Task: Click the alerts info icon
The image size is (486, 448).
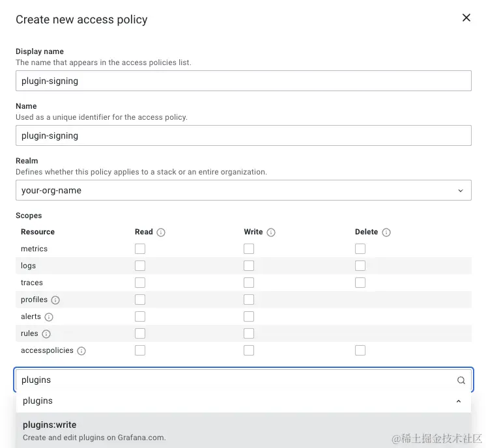Action: pyautogui.click(x=49, y=317)
